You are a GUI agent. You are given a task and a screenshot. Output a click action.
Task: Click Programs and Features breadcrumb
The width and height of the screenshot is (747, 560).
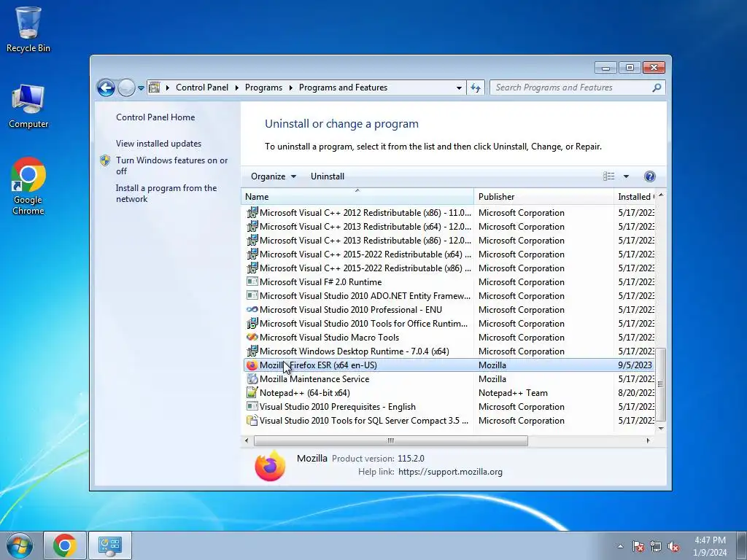pos(343,87)
